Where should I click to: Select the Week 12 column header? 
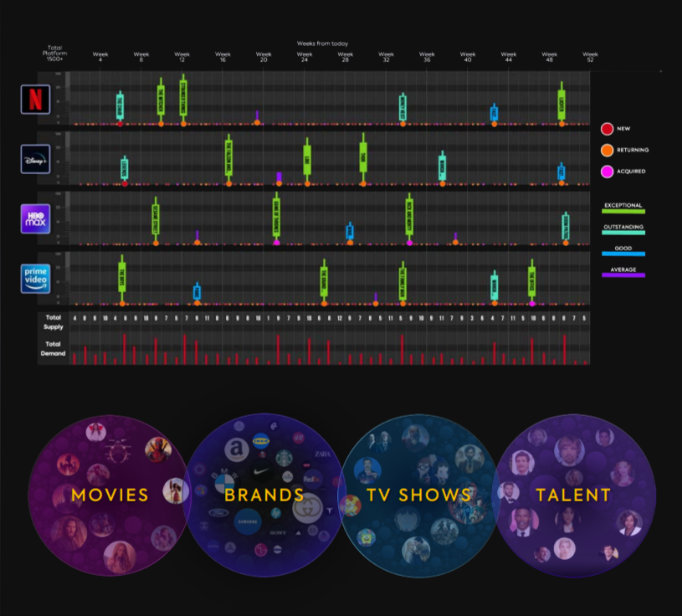click(x=182, y=57)
